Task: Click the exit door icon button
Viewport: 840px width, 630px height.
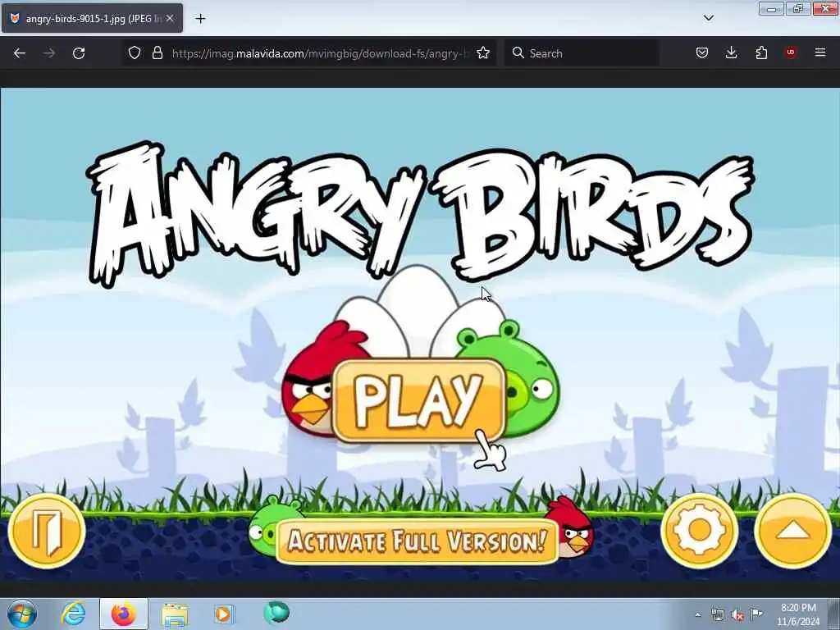Action: 47,532
